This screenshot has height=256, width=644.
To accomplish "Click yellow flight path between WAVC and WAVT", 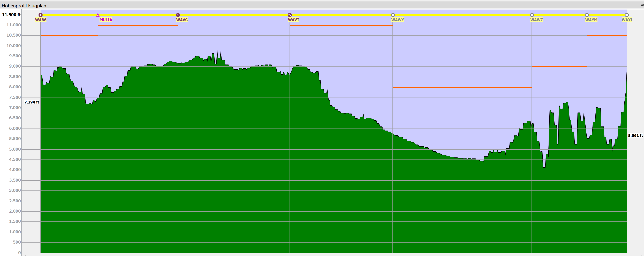I will click(234, 15).
